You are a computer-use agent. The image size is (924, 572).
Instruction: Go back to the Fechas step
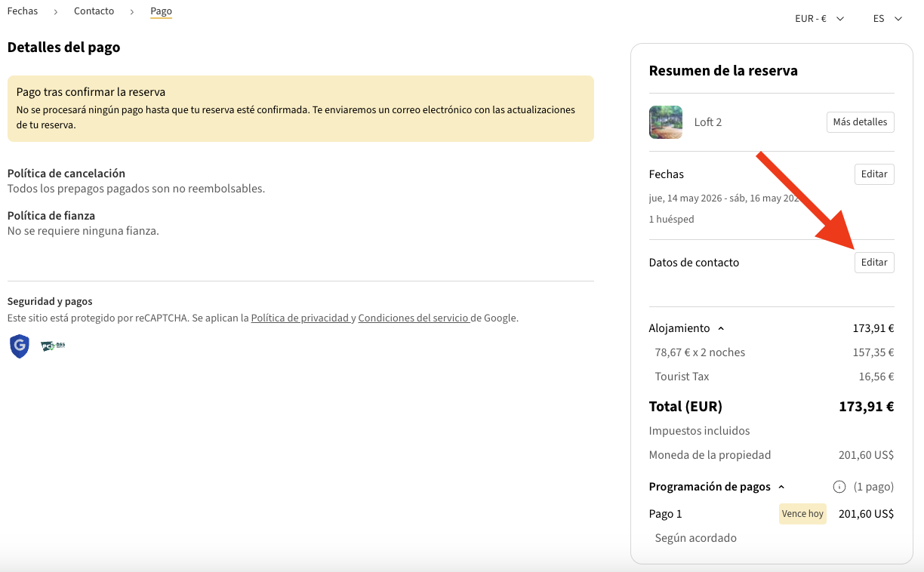point(23,11)
